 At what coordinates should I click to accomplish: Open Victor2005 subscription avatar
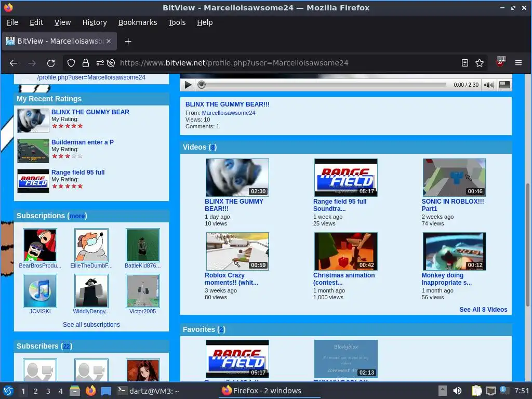(142, 291)
